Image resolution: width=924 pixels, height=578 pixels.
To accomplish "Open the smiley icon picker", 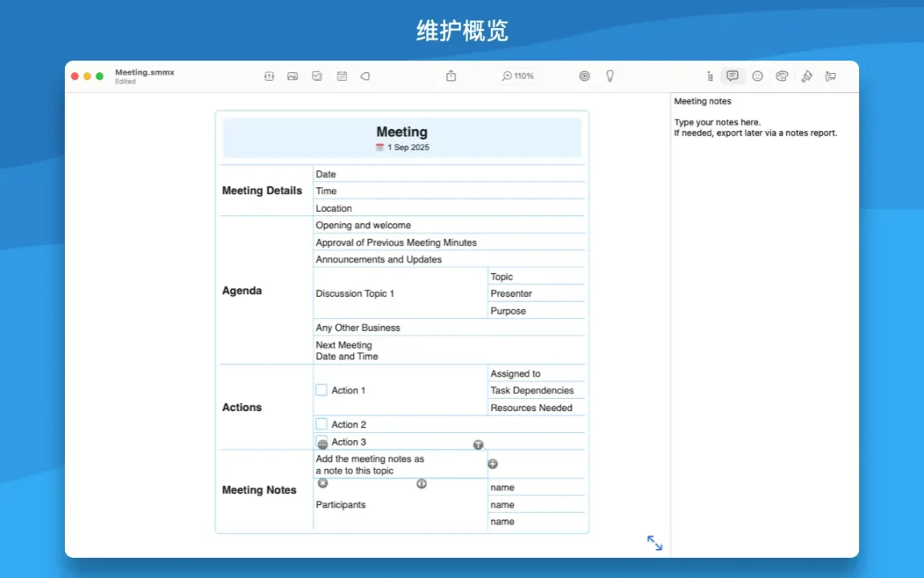I will (x=758, y=76).
